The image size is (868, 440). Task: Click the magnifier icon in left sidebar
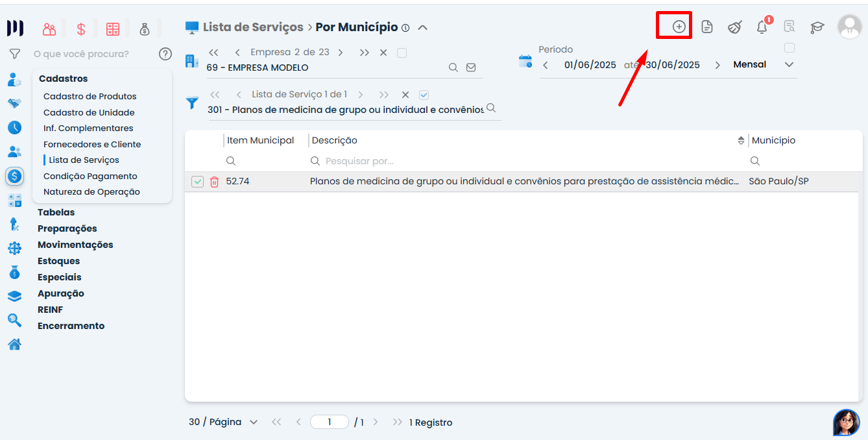point(14,320)
